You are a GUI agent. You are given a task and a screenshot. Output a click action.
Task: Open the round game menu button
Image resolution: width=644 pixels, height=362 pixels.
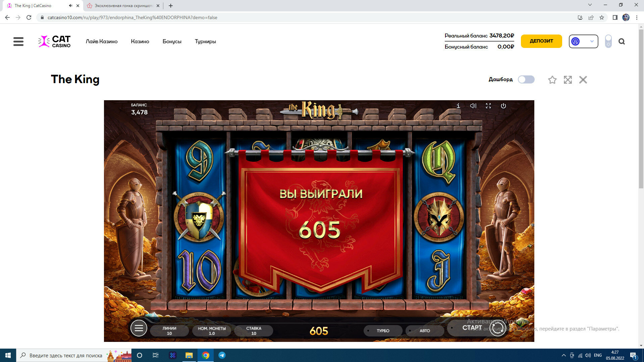point(139,328)
